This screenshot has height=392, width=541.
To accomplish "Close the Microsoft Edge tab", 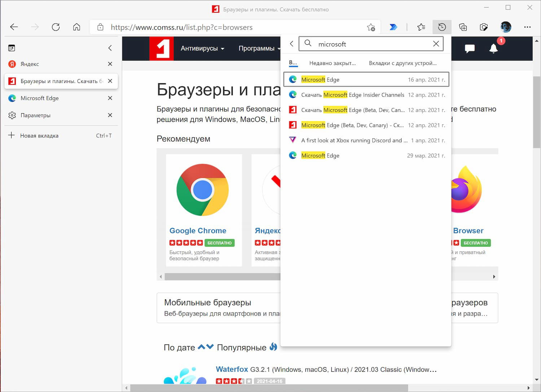I will coord(110,98).
